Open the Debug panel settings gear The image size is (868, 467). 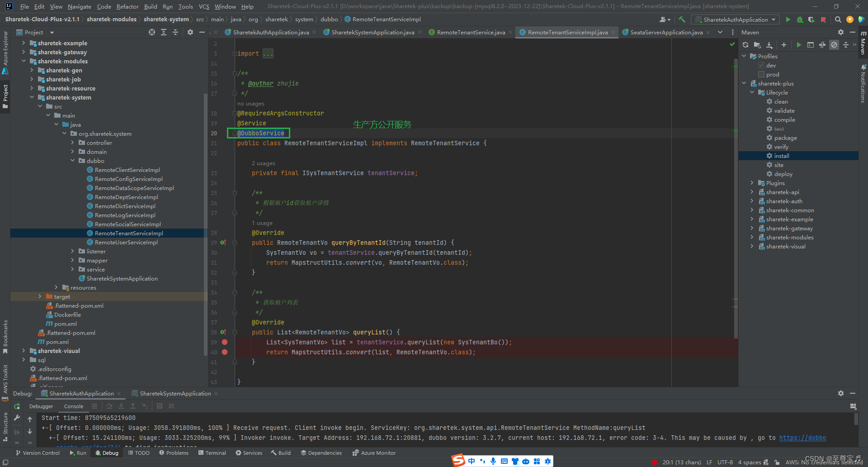click(x=841, y=393)
